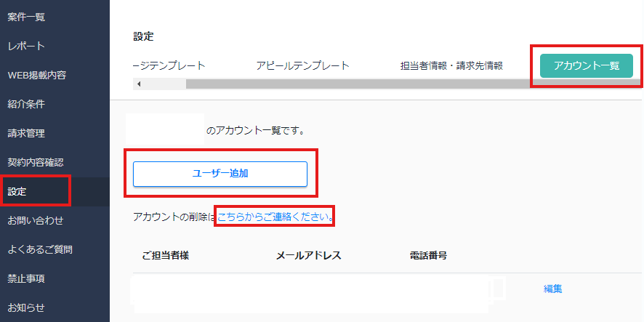The image size is (644, 322).
Task: Select 紹介条件 in the sidebar
Action: (x=26, y=104)
